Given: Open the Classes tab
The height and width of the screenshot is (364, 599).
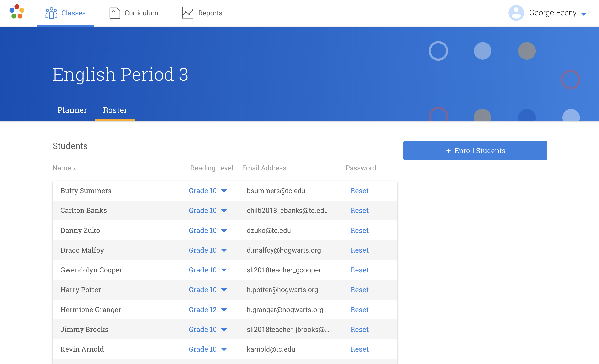Looking at the screenshot, I should [x=65, y=13].
